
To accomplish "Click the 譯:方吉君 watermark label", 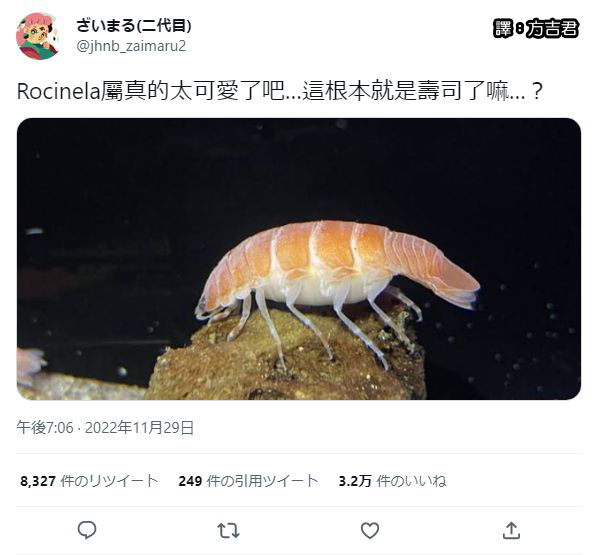I will click(536, 29).
